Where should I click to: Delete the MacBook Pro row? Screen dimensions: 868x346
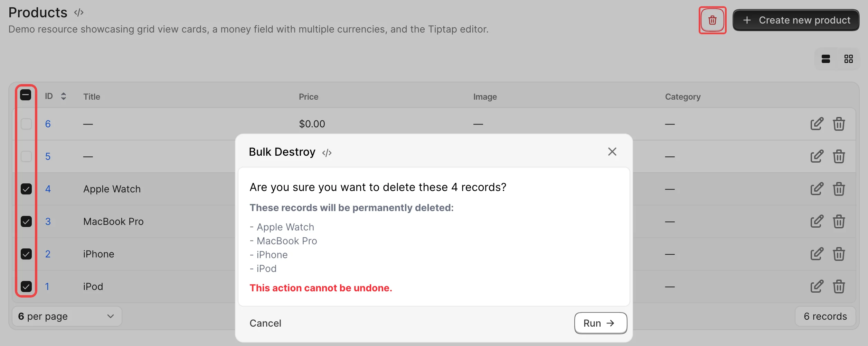click(x=839, y=221)
